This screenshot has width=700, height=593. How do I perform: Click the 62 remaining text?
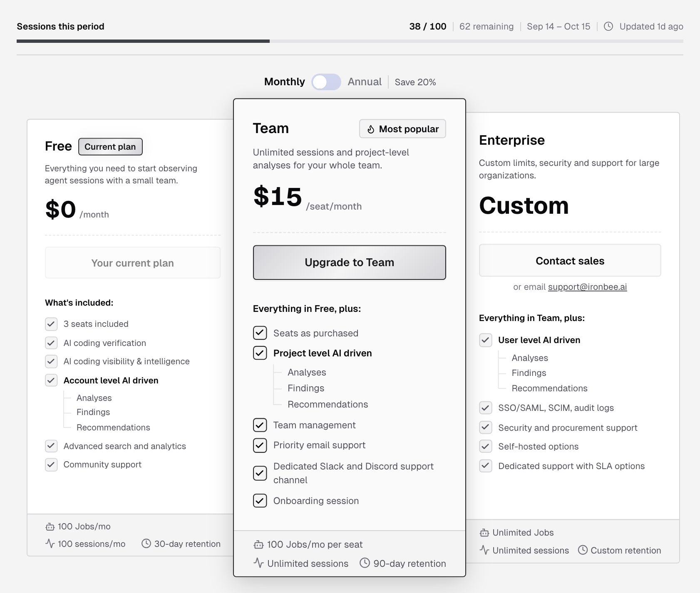[487, 26]
